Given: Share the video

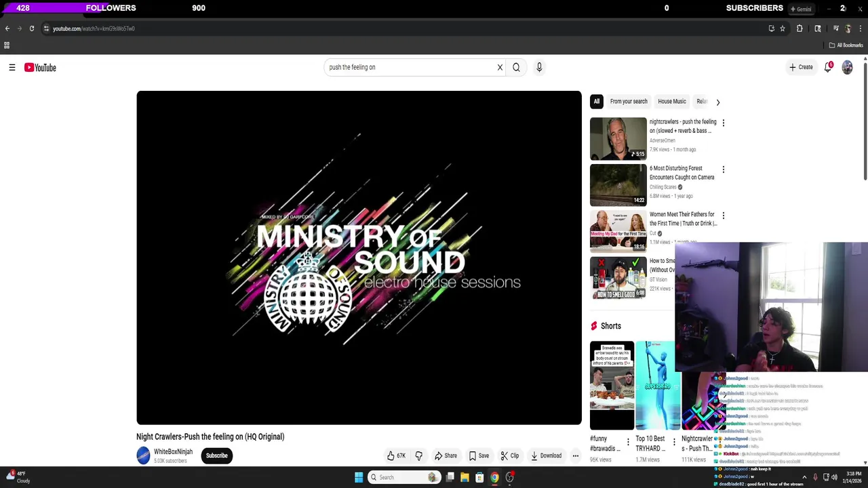Looking at the screenshot, I should (x=446, y=455).
